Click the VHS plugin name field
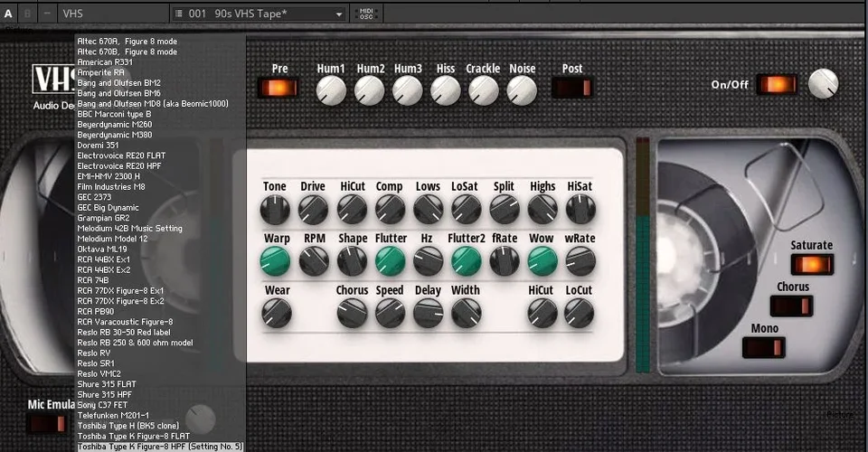This screenshot has width=868, height=452. pos(114,14)
